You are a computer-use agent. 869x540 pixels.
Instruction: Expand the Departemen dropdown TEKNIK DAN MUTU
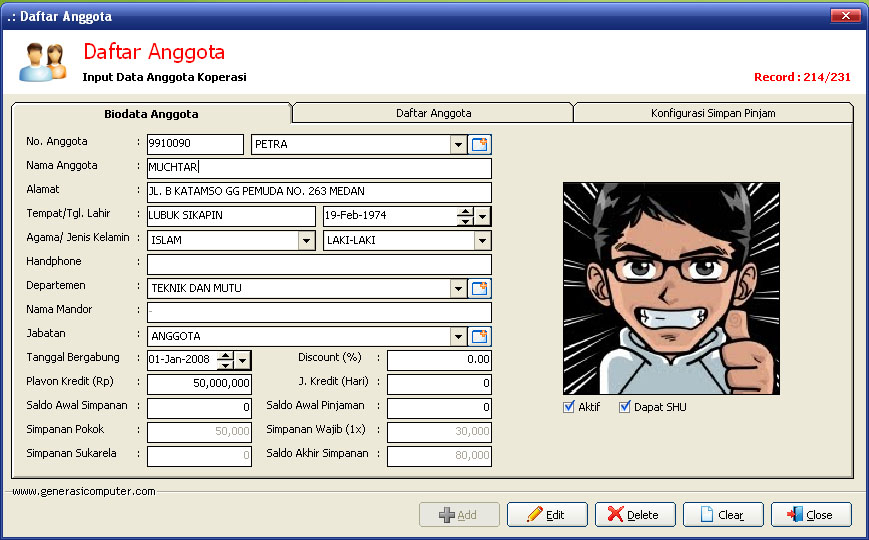[x=459, y=289]
